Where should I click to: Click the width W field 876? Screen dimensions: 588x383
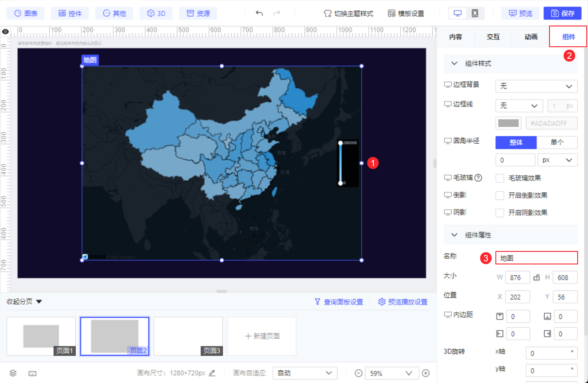pyautogui.click(x=517, y=277)
